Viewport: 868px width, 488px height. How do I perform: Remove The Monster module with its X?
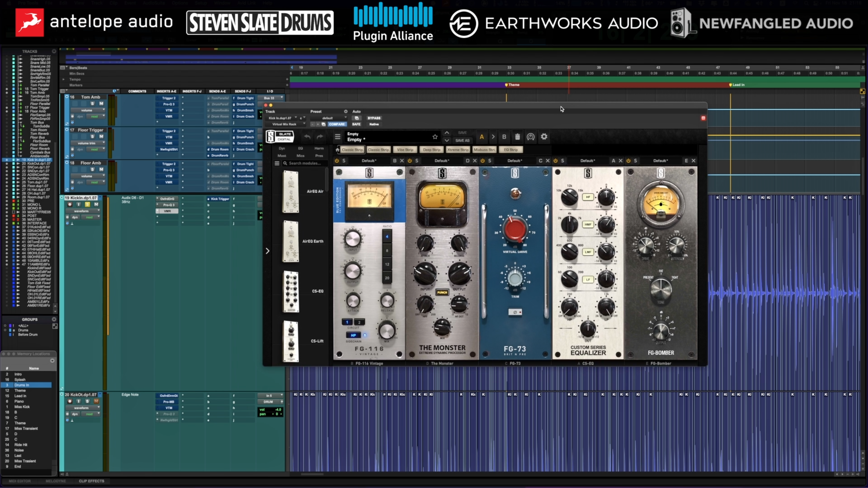click(x=474, y=161)
